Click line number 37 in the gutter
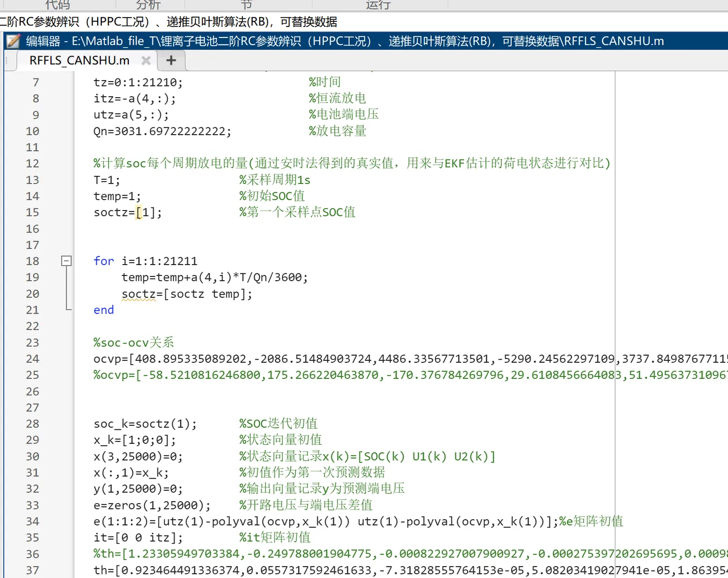Image resolution: width=728 pixels, height=578 pixels. point(32,570)
